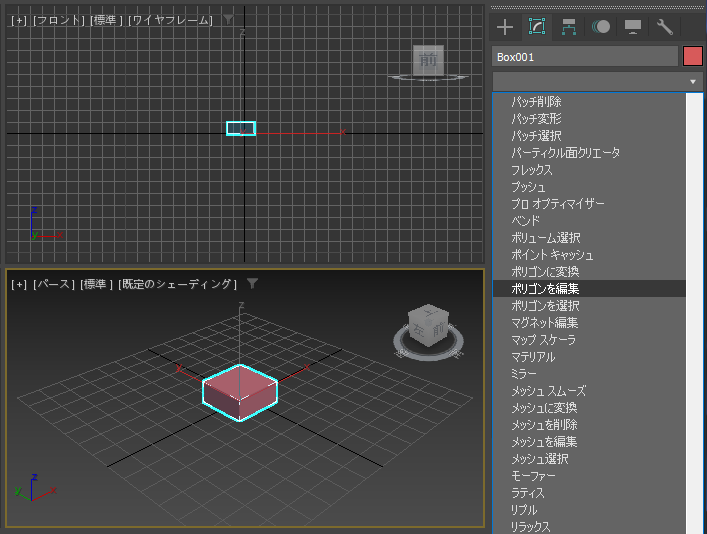Open perspective viewport [標準] quality menu
The image size is (707, 534).
coord(96,284)
